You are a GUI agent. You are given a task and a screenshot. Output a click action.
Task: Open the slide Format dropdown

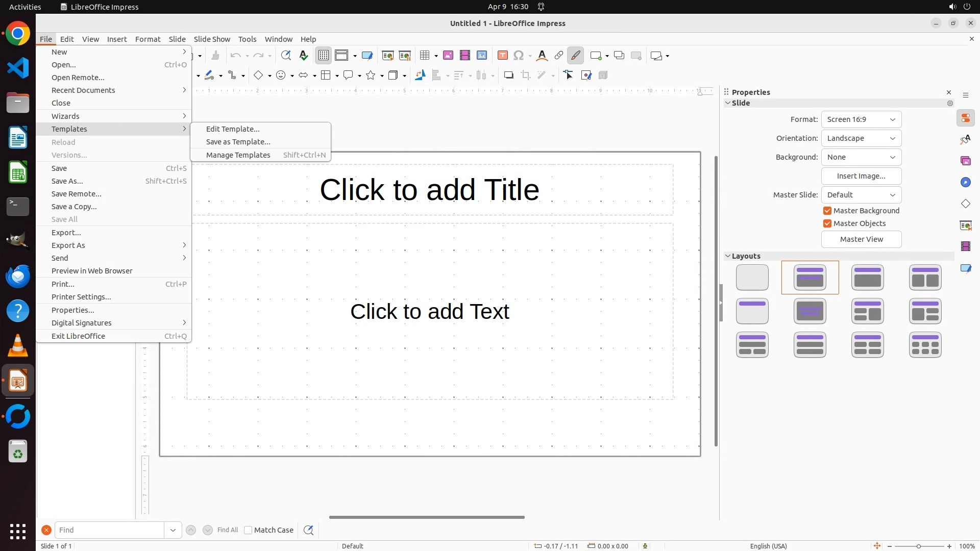click(861, 119)
